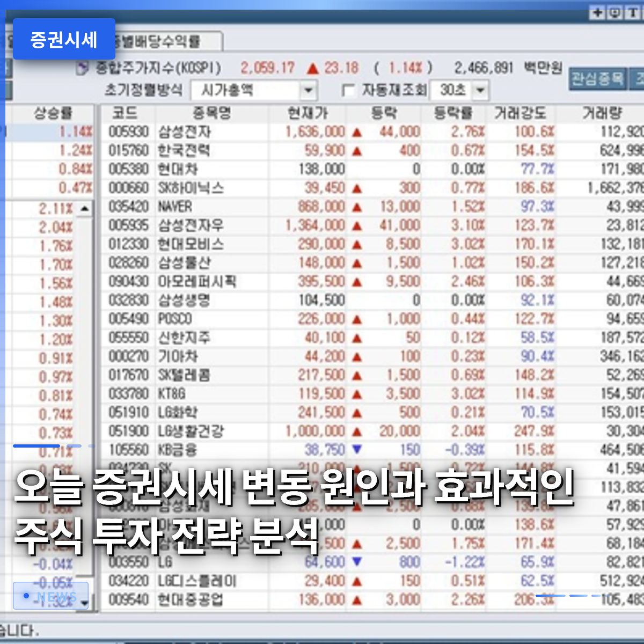Click the 868,000 current price cell
Viewport: 644px width, 644px height.
(321, 207)
